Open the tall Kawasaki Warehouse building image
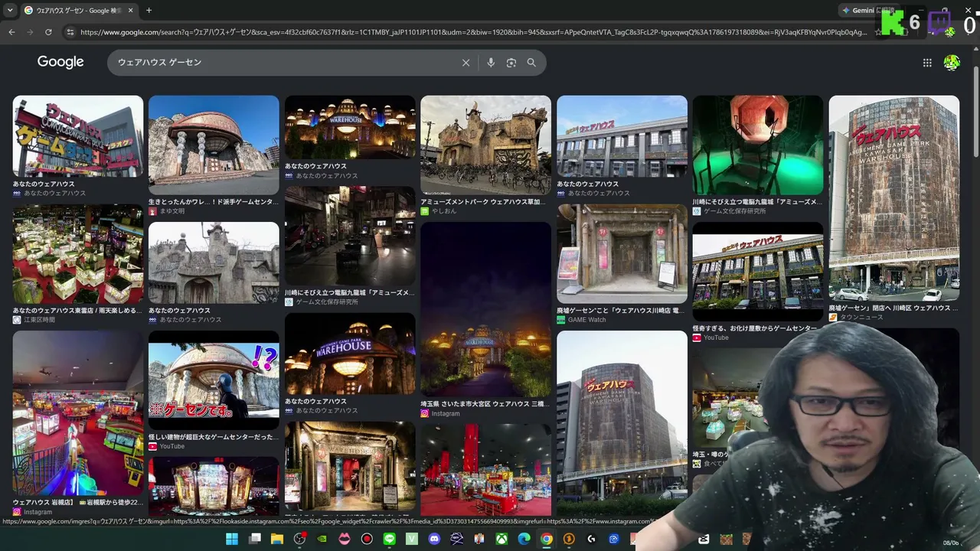This screenshot has width=980, height=551. (x=894, y=198)
